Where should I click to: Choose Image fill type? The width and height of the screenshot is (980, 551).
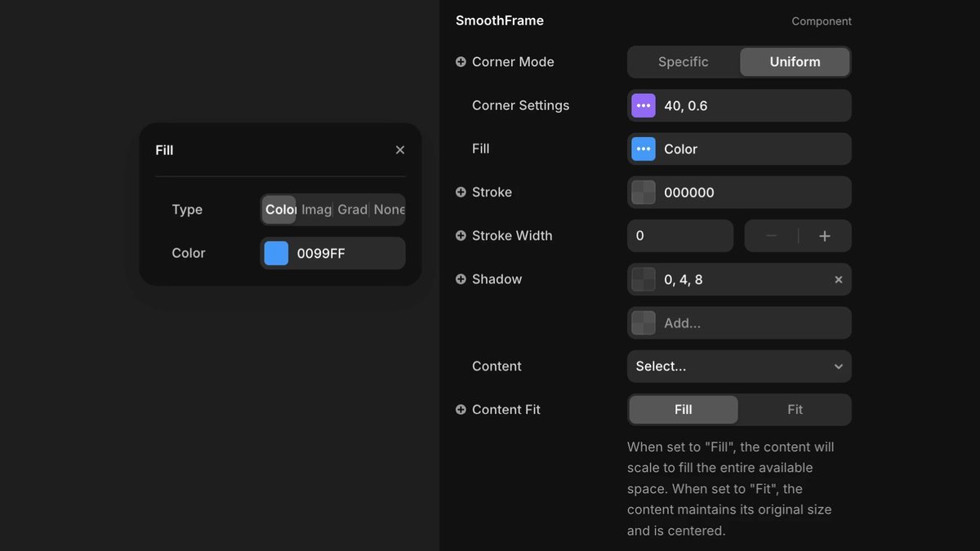316,210
